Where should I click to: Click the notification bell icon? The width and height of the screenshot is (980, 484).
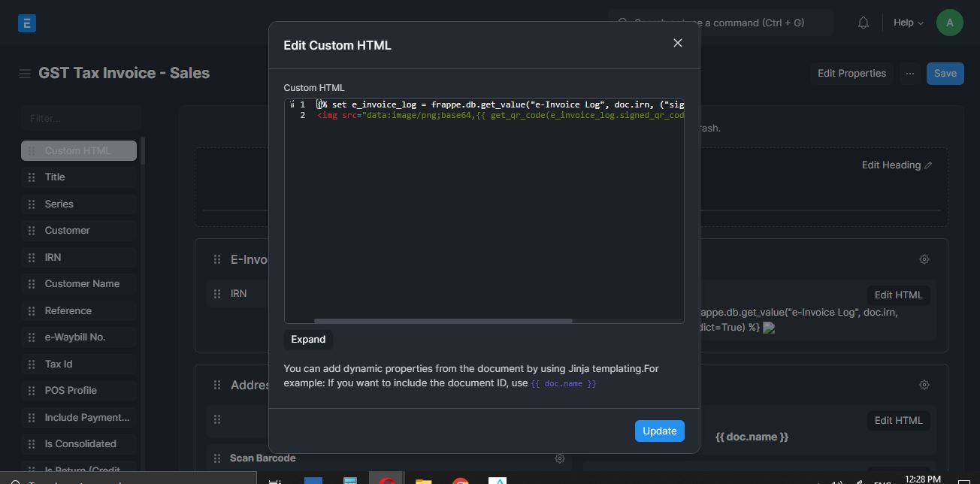863,22
